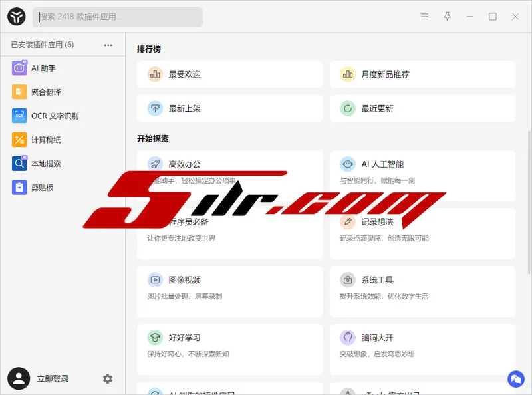Screen dimensions: 532x395
Task: Maximize the uTools window
Action: [x=493, y=16]
